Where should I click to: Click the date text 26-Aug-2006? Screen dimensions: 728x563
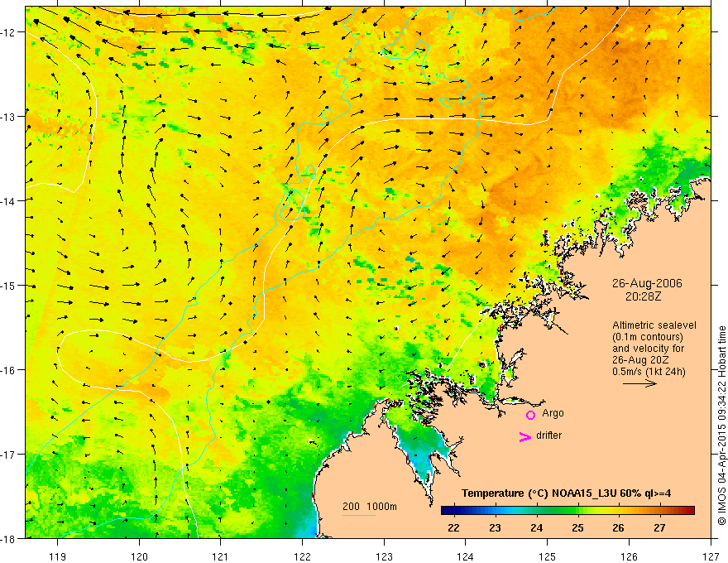(647, 283)
